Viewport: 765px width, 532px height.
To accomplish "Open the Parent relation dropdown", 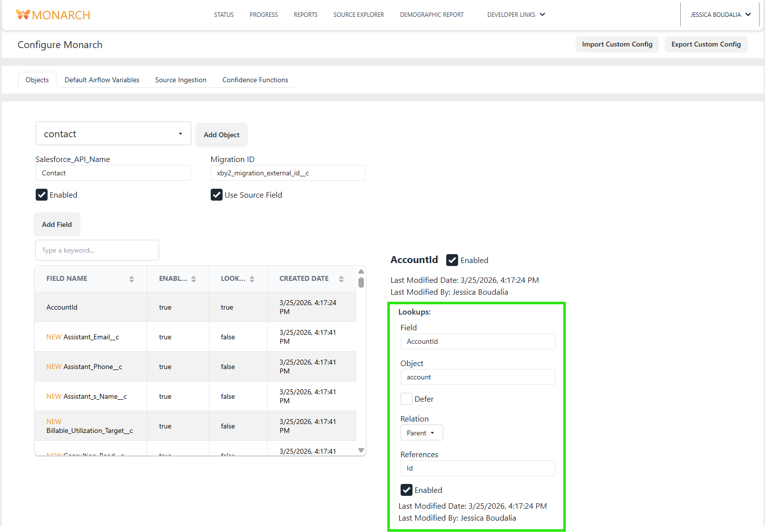I will pos(421,432).
